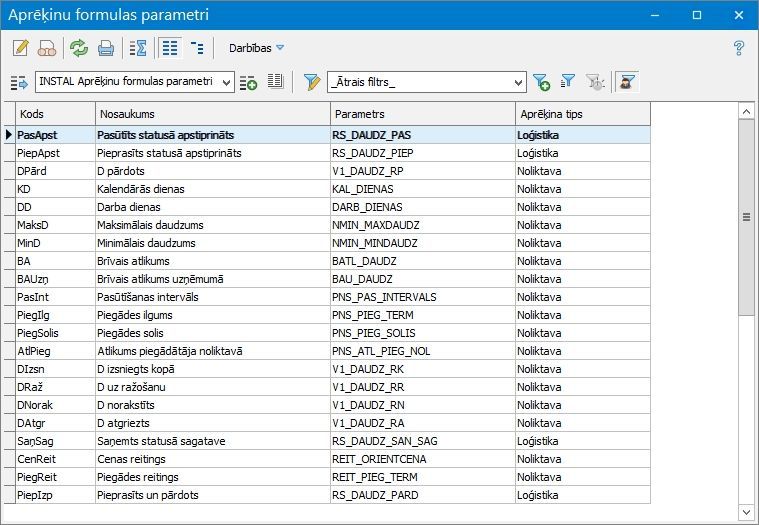Click 'Pieprasīts un pārdots' name cell
759x525 pixels.
tap(213, 495)
